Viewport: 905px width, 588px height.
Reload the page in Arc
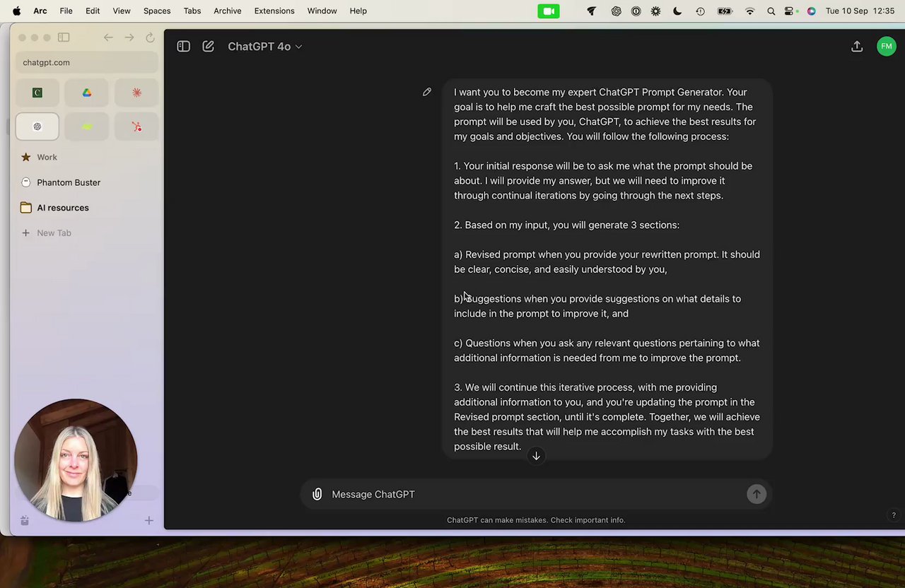coord(150,37)
